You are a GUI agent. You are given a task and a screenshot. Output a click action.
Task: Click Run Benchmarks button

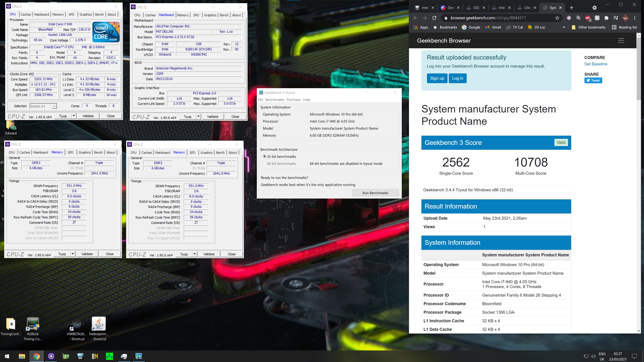pyautogui.click(x=375, y=193)
